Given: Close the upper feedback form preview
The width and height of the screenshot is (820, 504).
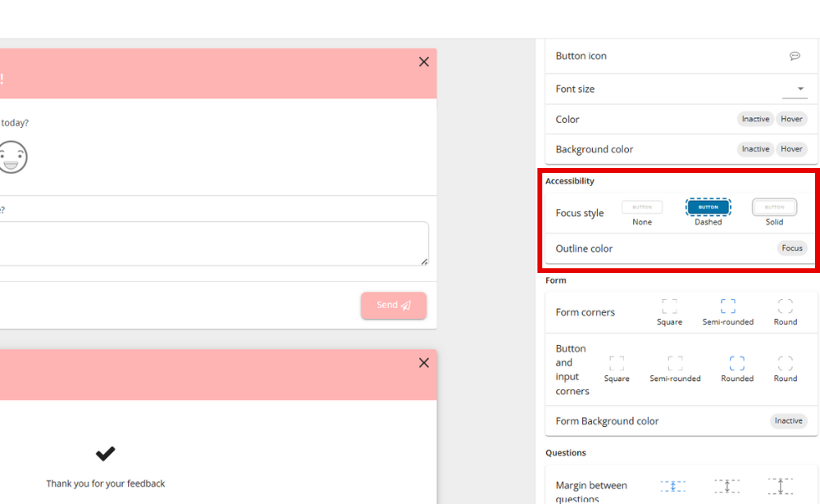Looking at the screenshot, I should (423, 62).
